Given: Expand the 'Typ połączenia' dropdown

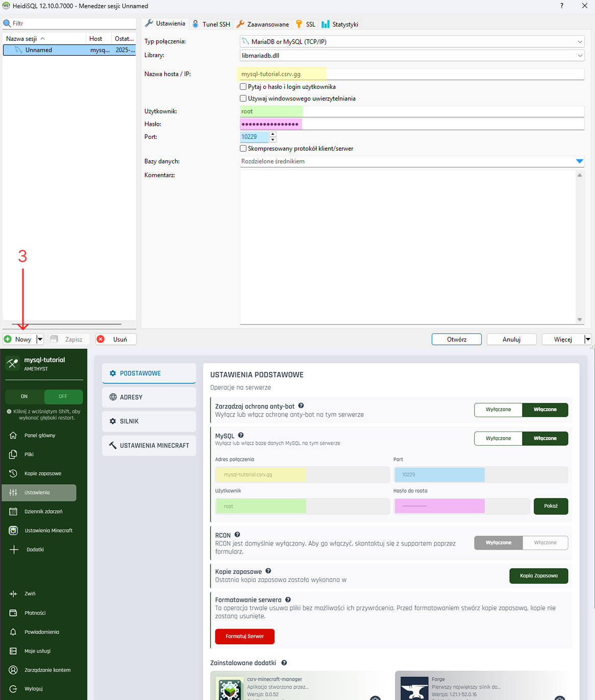Looking at the screenshot, I should pyautogui.click(x=580, y=42).
